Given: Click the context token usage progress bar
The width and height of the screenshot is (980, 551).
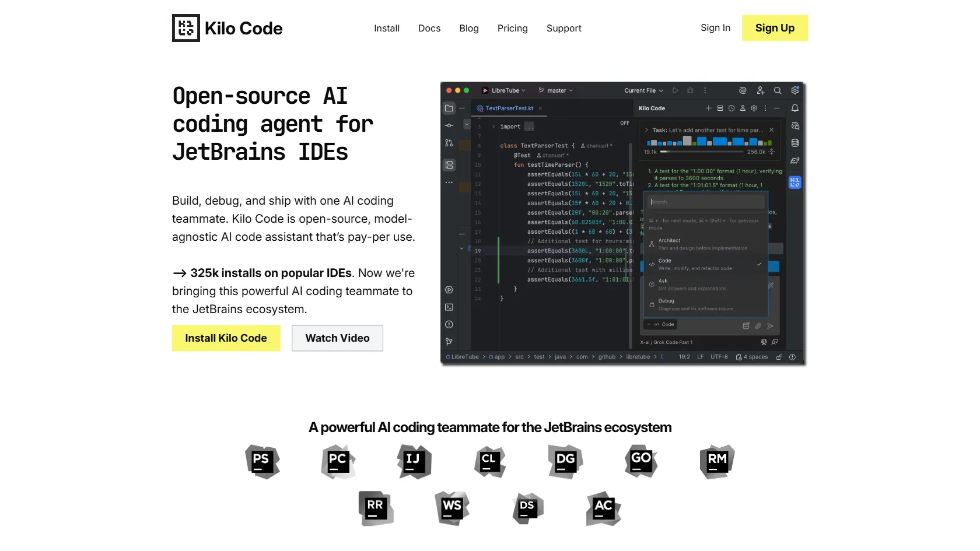Looking at the screenshot, I should 703,152.
